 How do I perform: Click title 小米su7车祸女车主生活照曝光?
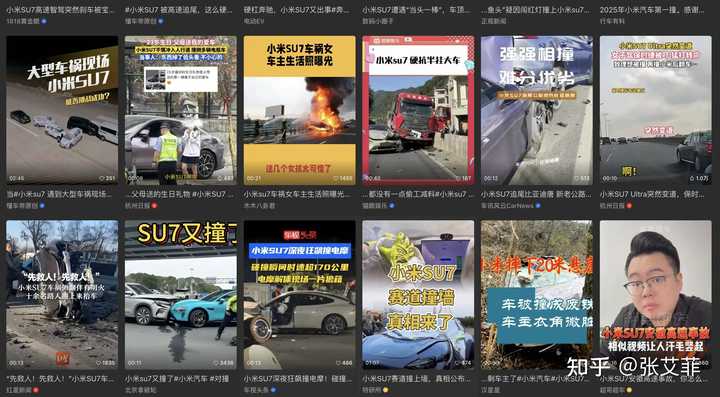click(297, 195)
